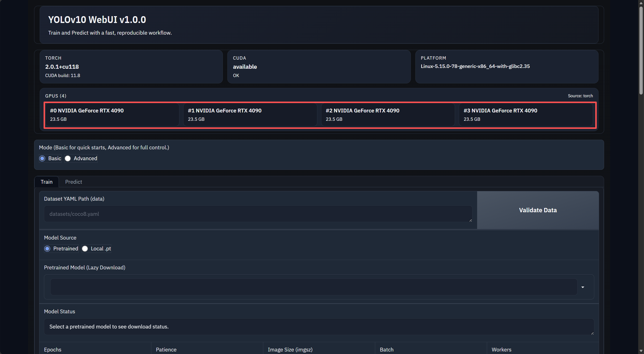Screen dimensions: 644x354
Task: Select the #2 NVIDIA GeForce RTX 4090 card
Action: click(x=388, y=115)
